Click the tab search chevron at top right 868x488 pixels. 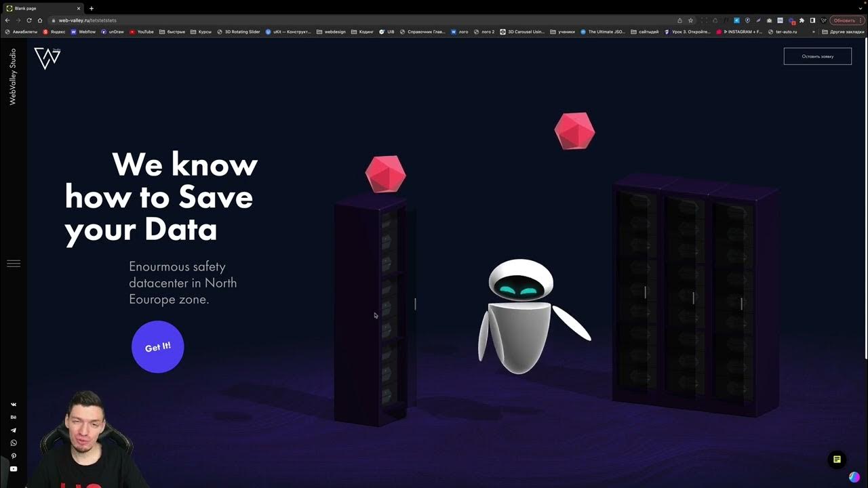[860, 8]
